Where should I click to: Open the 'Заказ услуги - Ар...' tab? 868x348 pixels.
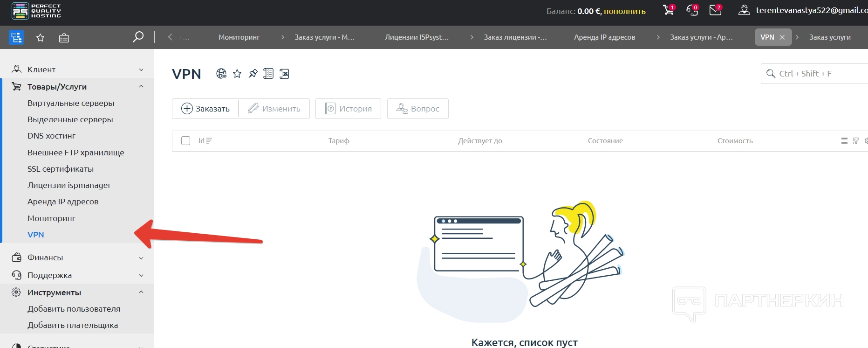coord(701,37)
